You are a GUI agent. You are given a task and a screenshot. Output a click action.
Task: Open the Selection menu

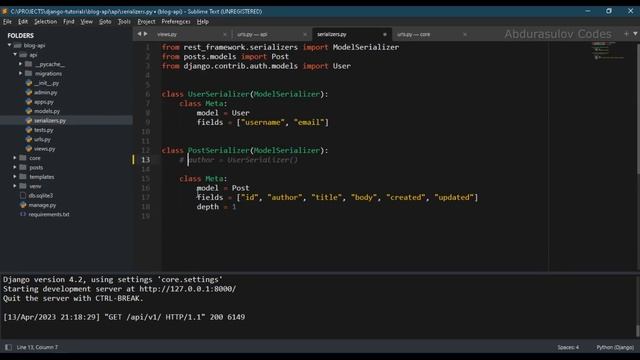45,22
